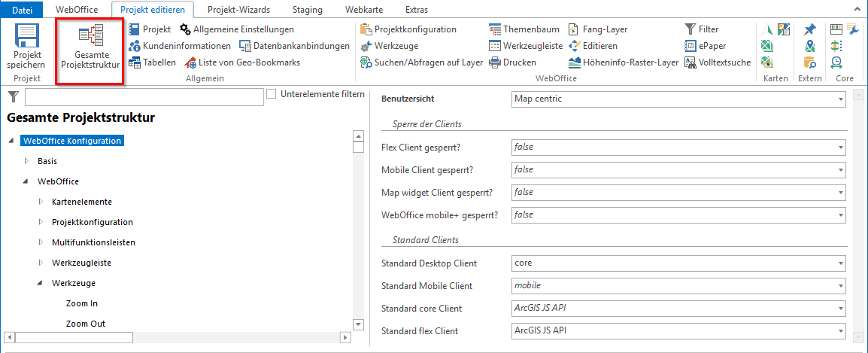Click the filter funnel icon beside search box

[14, 98]
